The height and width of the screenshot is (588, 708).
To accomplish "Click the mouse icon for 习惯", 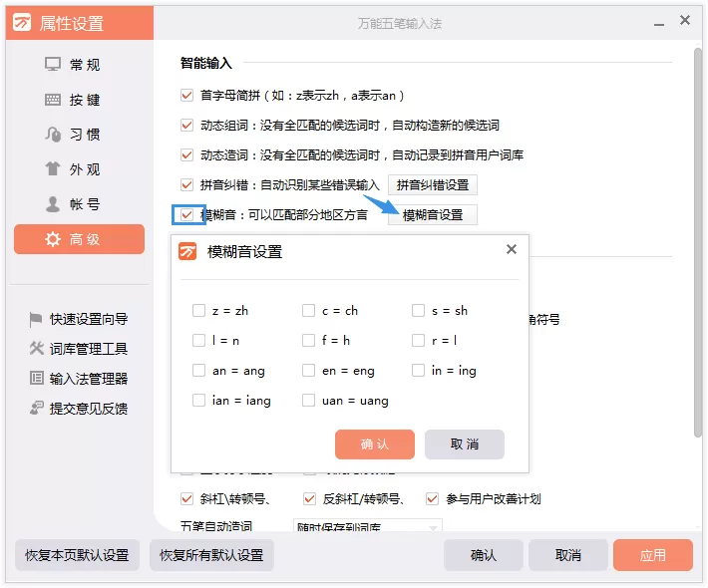I will (x=53, y=134).
